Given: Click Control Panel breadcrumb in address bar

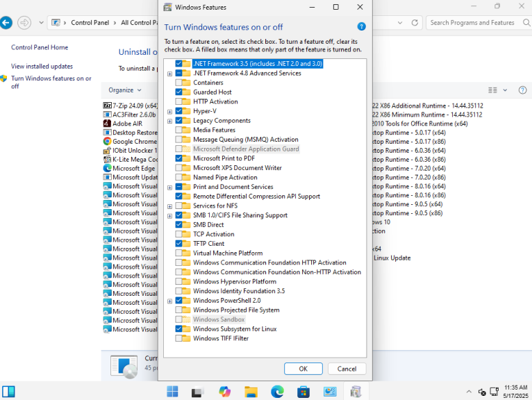Looking at the screenshot, I should click(x=90, y=23).
